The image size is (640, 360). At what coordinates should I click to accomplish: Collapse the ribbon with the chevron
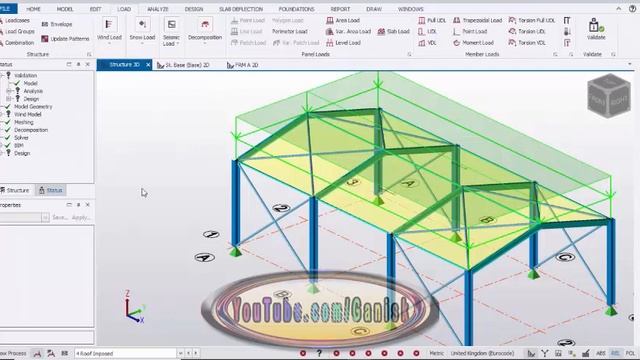[619, 9]
